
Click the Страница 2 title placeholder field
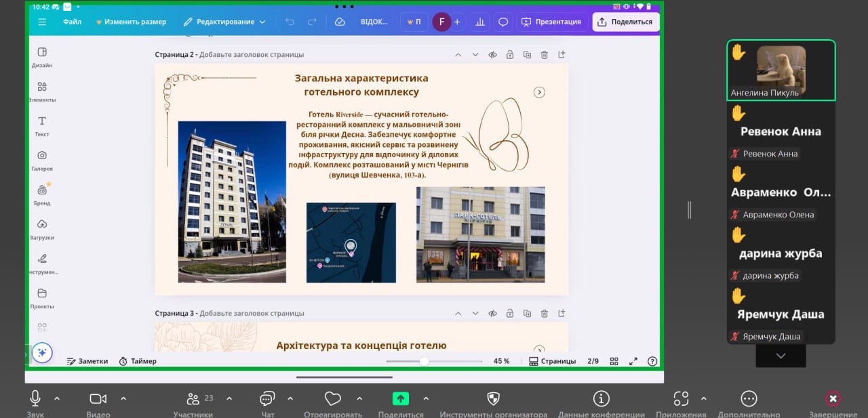[x=252, y=55]
